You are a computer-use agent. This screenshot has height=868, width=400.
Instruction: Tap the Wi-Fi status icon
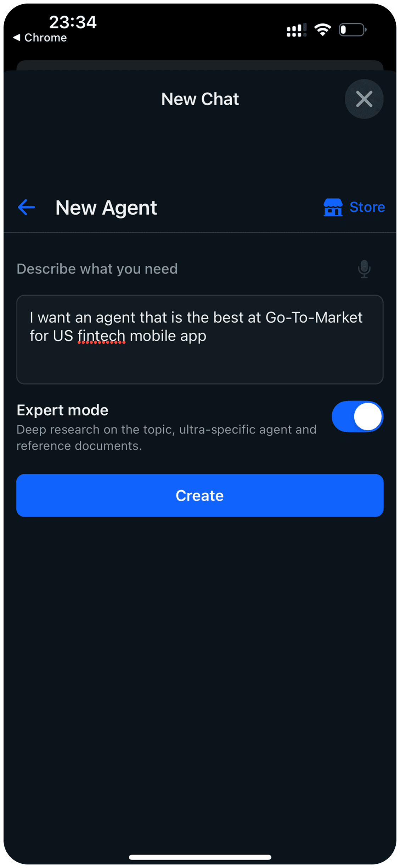(322, 30)
